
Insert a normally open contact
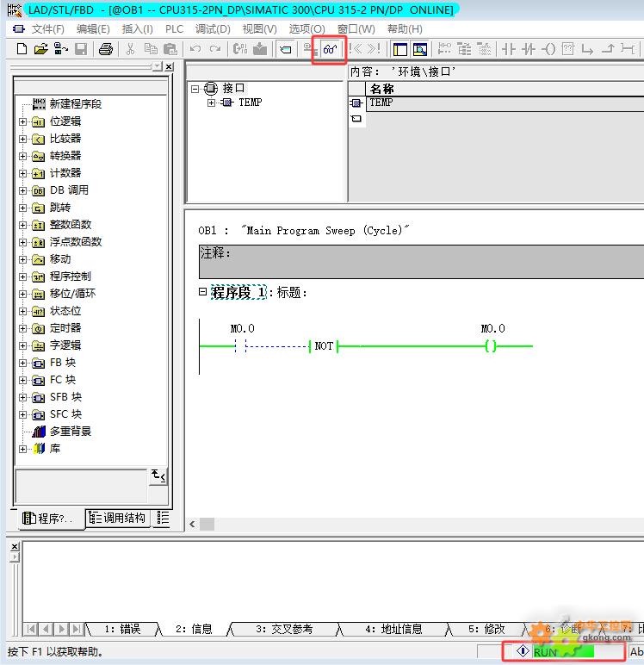508,49
